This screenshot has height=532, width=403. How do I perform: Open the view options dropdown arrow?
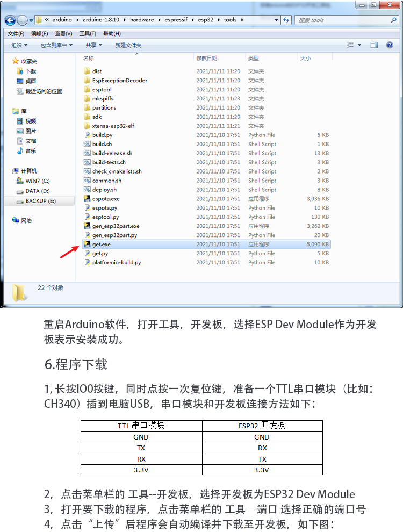359,45
